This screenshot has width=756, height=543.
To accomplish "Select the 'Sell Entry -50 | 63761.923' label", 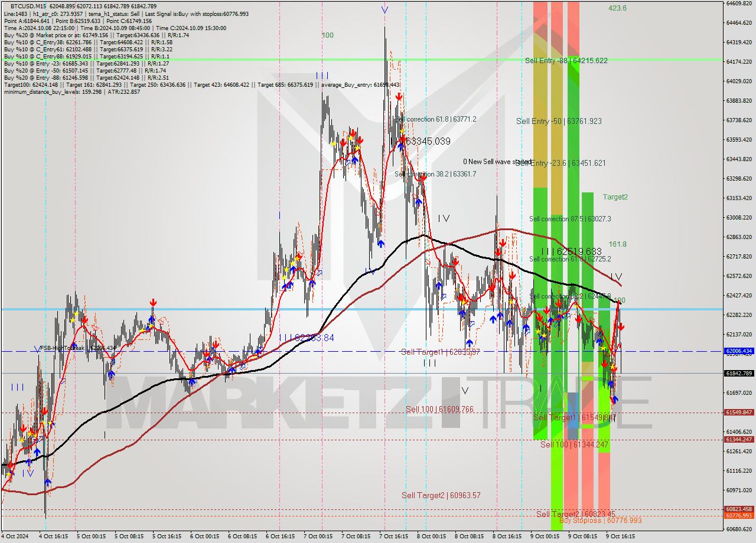I will point(559,121).
